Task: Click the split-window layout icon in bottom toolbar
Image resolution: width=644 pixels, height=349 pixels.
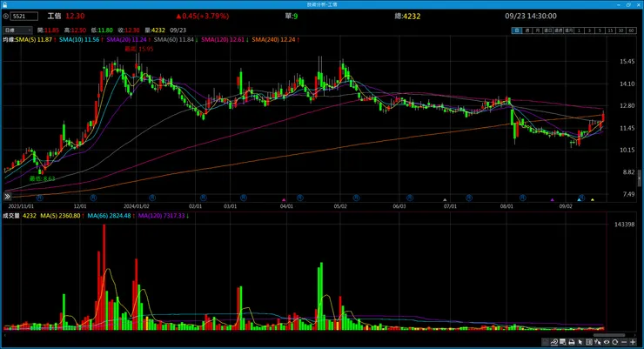Action: coord(589,342)
